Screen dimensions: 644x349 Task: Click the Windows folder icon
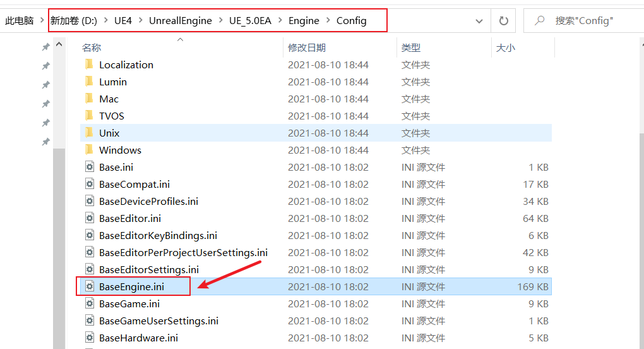(89, 150)
